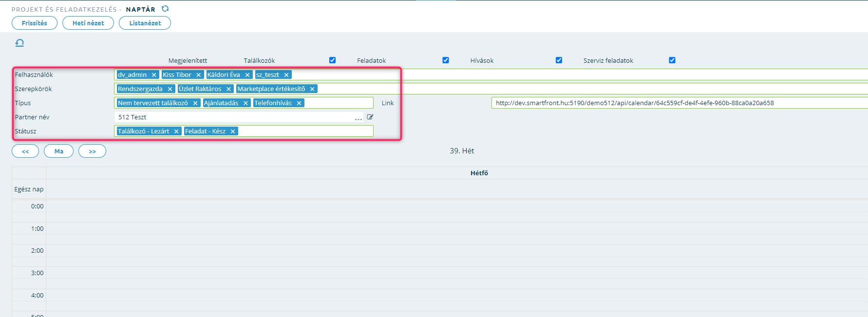
Task: Toggle the Szerviz feladatok checkbox
Action: (672, 60)
